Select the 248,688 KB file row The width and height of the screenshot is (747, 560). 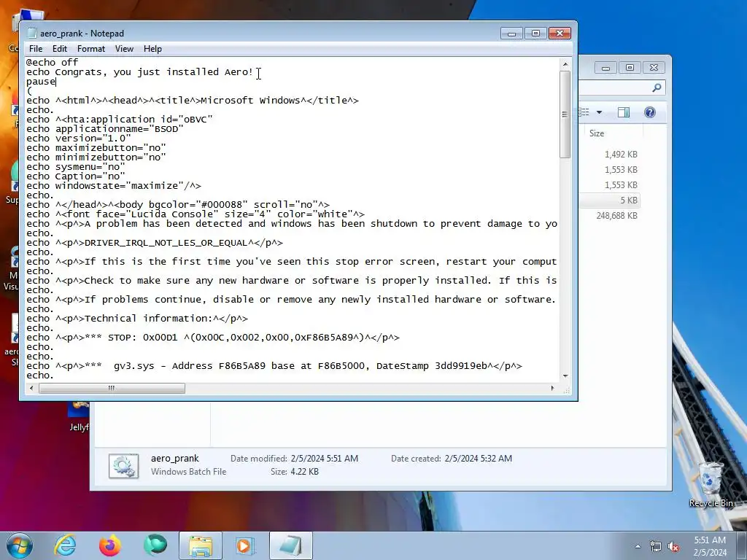(x=610, y=216)
